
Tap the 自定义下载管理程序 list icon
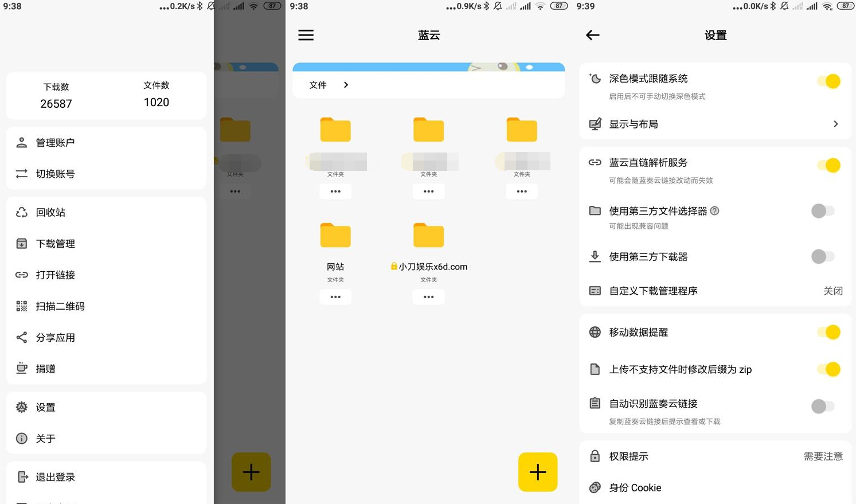[595, 291]
